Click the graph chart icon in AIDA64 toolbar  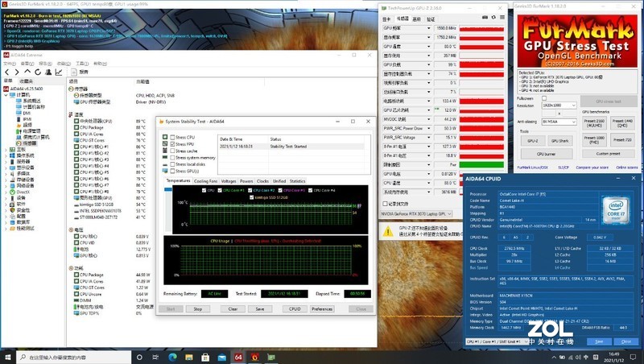click(x=59, y=72)
